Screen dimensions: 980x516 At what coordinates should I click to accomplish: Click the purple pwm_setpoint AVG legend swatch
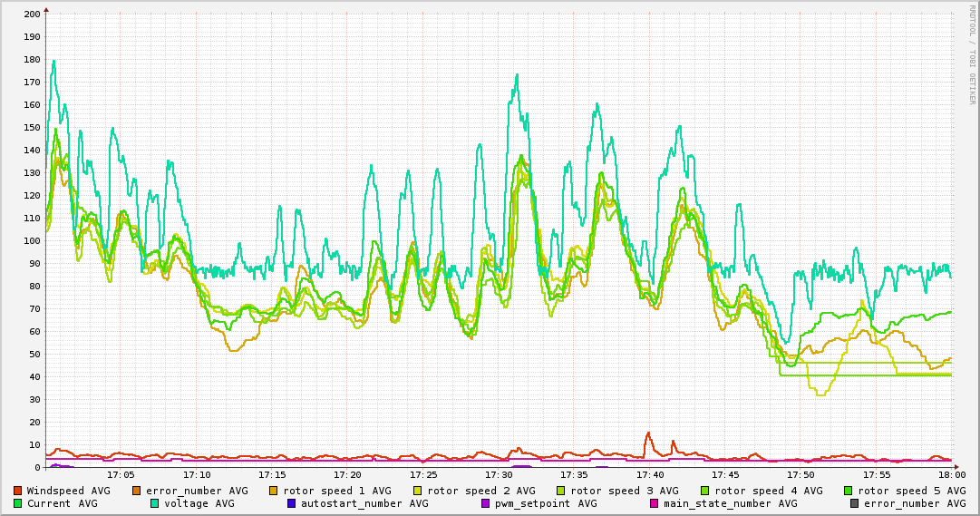pos(485,503)
